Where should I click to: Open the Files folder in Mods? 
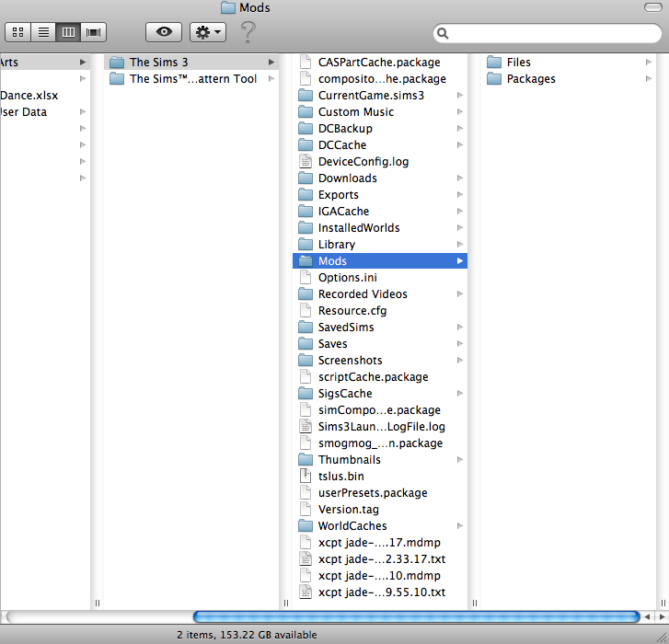[x=569, y=63]
